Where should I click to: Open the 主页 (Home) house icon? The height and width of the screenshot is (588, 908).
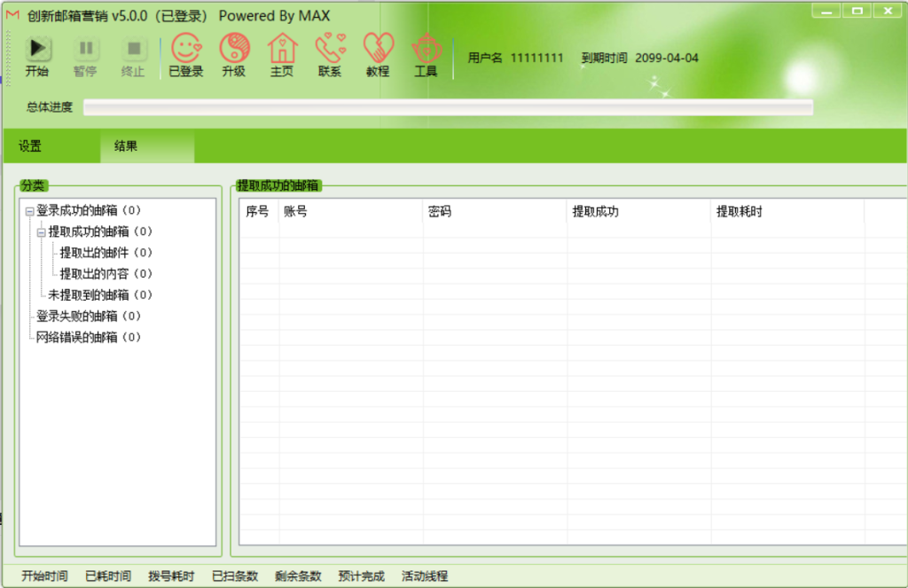pos(282,49)
